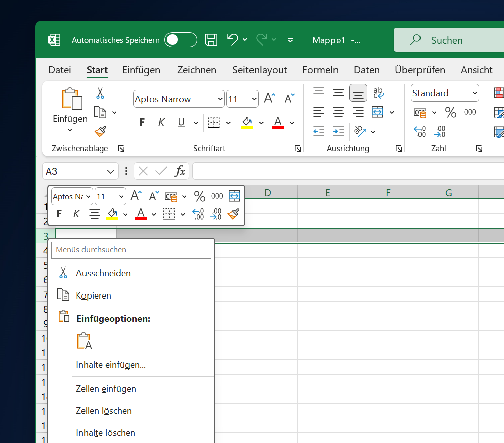This screenshot has height=443, width=504.
Task: Open Aptos Narrow font dropdown in ribbon
Action: pyautogui.click(x=220, y=99)
